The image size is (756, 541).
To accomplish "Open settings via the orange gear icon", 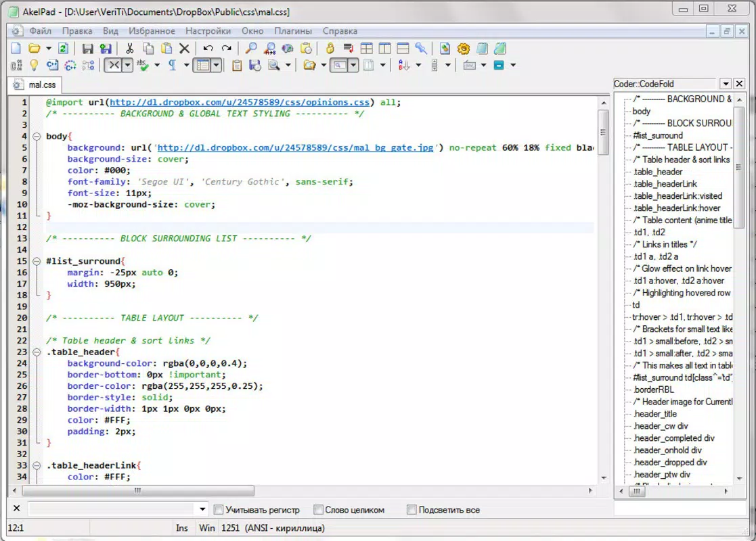I will click(464, 49).
